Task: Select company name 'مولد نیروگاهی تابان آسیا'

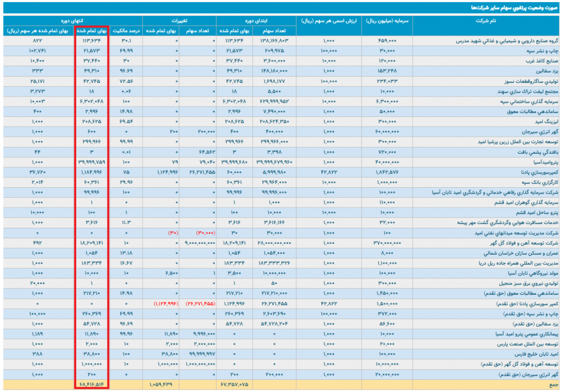Action: (532, 273)
